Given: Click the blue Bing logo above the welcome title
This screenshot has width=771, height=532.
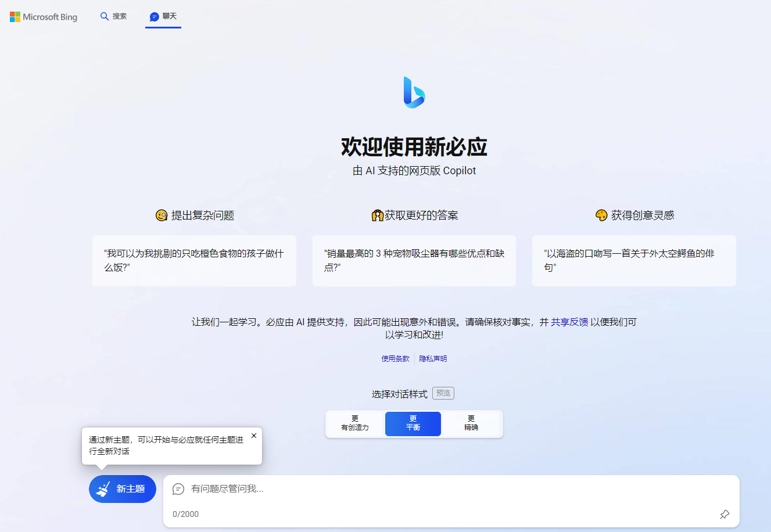Looking at the screenshot, I should point(414,92).
